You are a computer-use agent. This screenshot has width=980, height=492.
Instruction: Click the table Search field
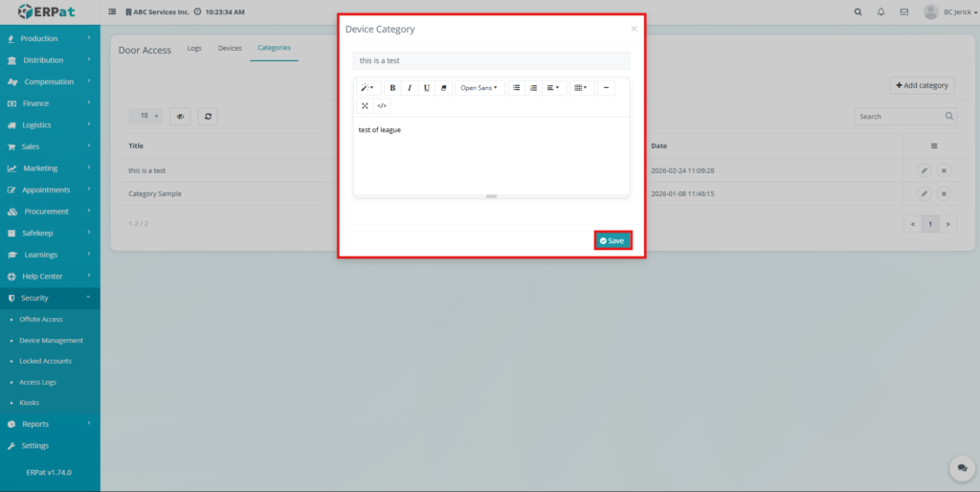(905, 116)
